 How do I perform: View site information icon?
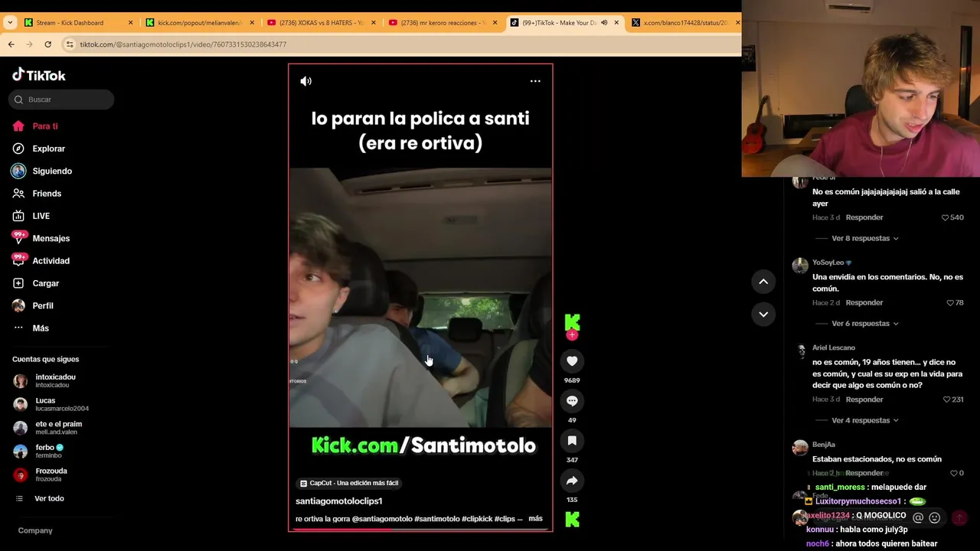(x=70, y=44)
